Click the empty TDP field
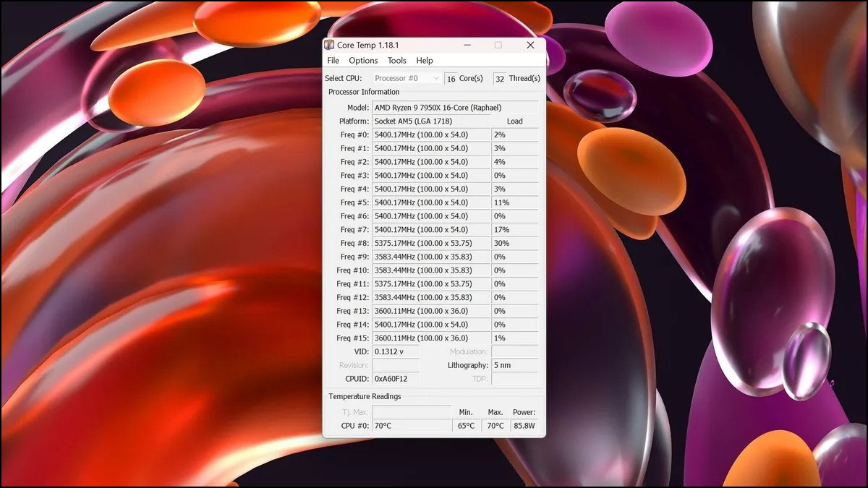The height and width of the screenshot is (488, 868). click(515, 379)
